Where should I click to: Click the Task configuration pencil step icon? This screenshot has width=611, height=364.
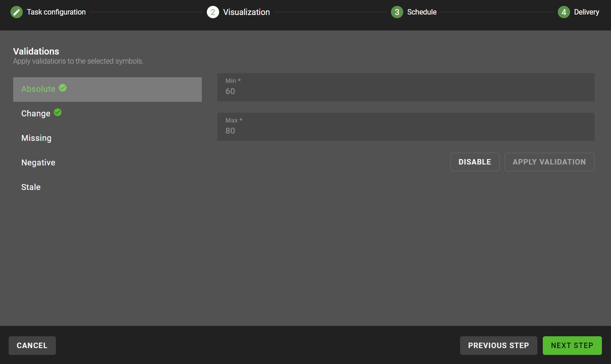pyautogui.click(x=16, y=12)
